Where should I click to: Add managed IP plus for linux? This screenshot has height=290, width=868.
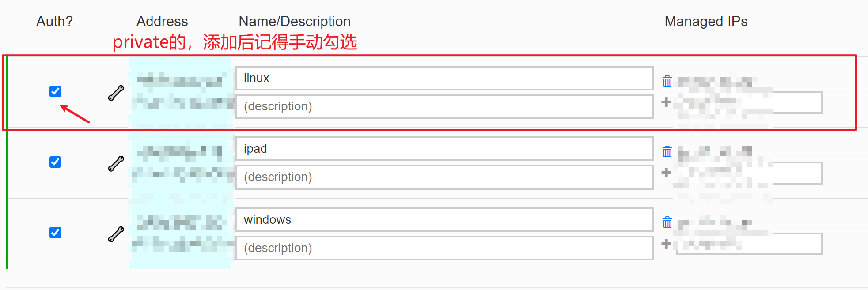click(666, 102)
